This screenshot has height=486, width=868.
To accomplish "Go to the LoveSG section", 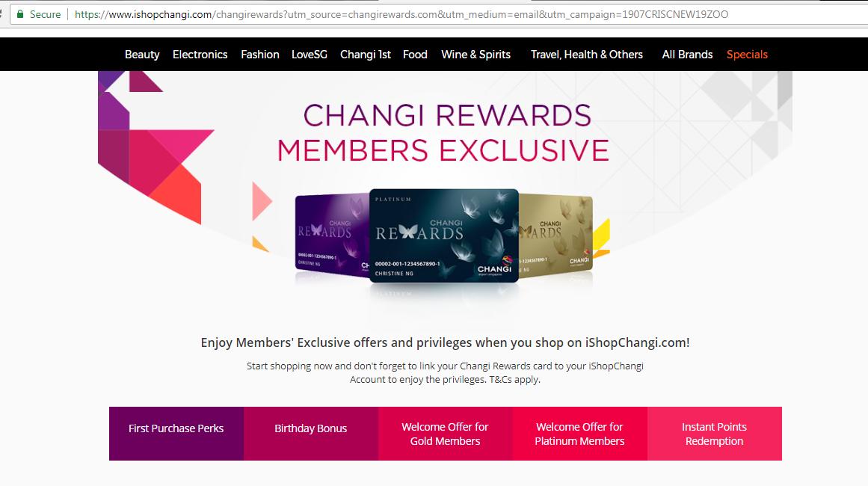I will pyautogui.click(x=310, y=55).
